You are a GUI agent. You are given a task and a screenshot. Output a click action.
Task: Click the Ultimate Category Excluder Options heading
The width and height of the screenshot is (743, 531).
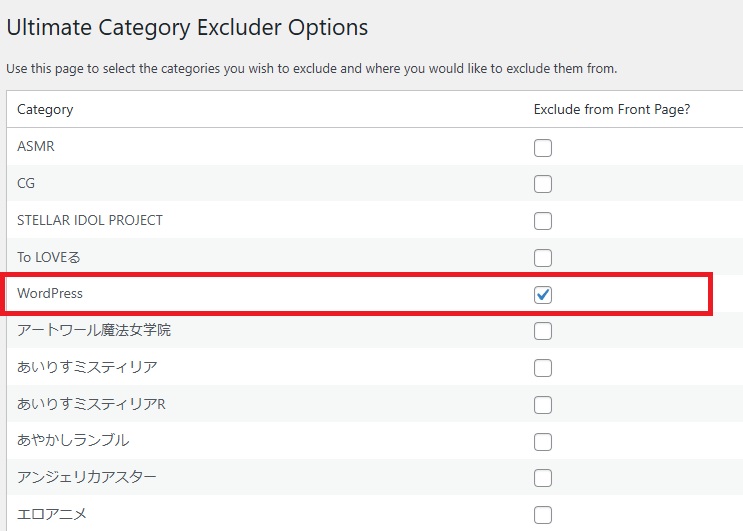click(x=187, y=28)
